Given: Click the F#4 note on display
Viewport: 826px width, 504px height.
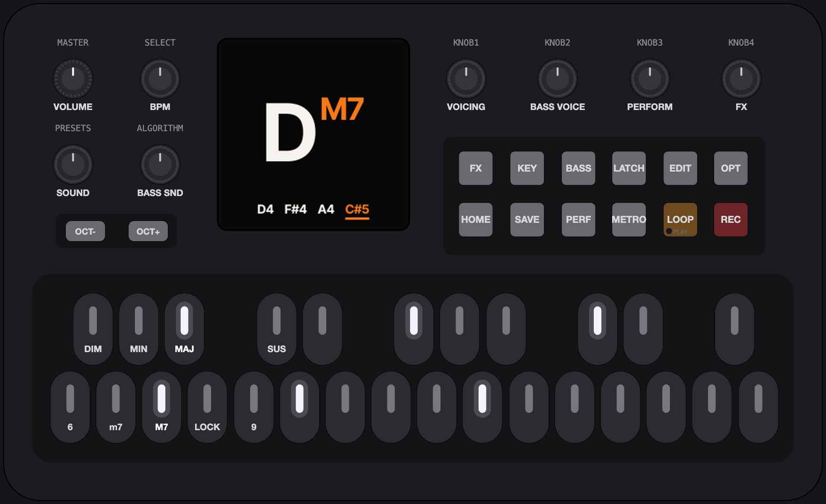Looking at the screenshot, I should pyautogui.click(x=295, y=209).
